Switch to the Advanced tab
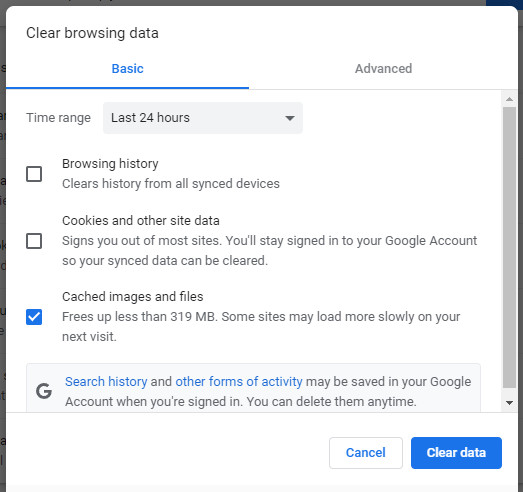Viewport: 523px width, 492px height. coord(383,69)
